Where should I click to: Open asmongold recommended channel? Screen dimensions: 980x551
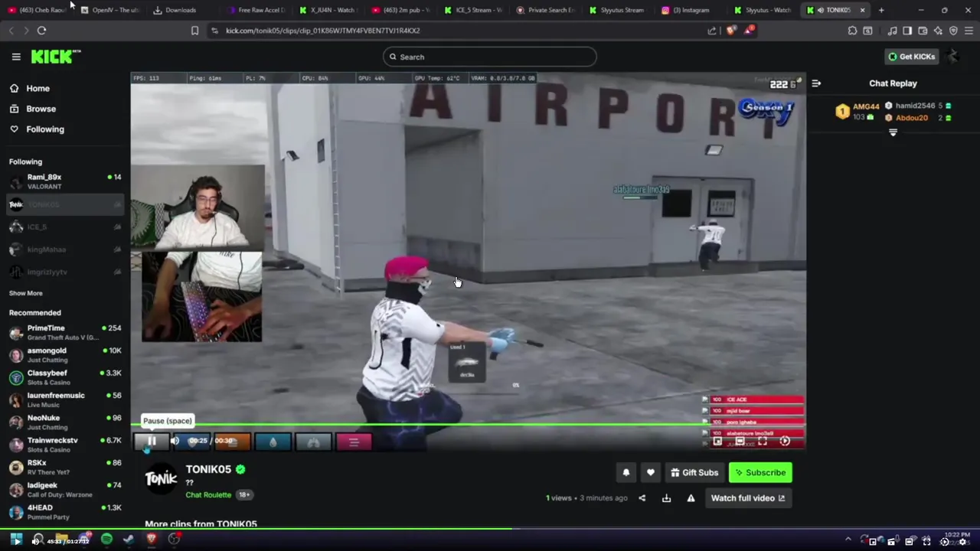[64, 355]
